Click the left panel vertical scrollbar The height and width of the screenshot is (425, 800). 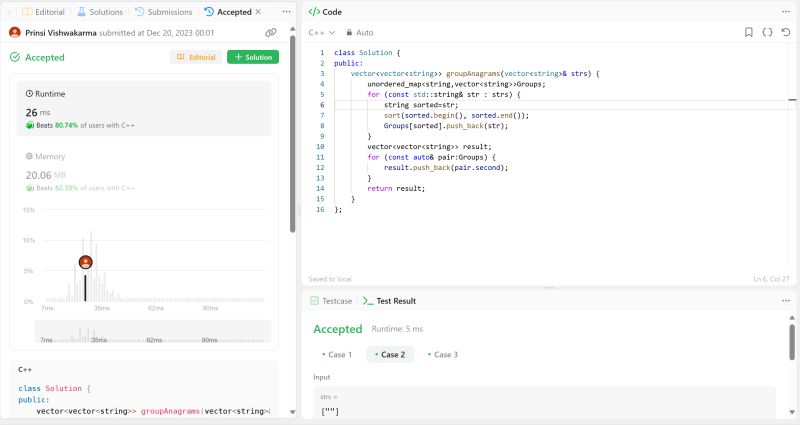[x=293, y=134]
